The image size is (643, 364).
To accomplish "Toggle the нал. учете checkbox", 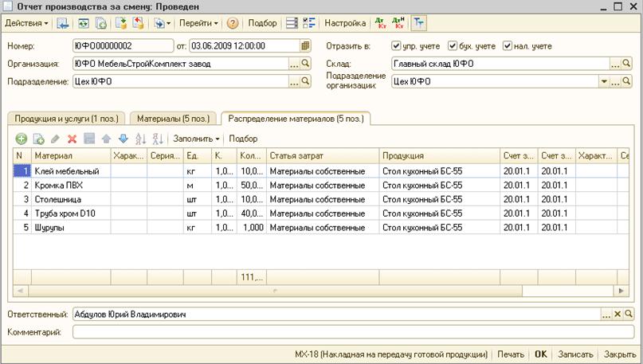I will pyautogui.click(x=507, y=46).
